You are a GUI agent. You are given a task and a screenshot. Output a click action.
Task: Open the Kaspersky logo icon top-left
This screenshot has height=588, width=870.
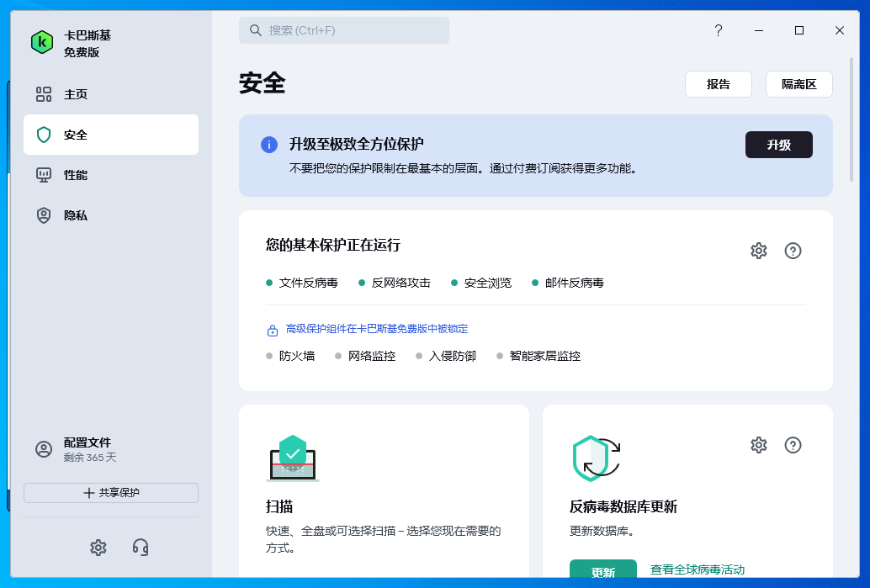click(x=41, y=41)
